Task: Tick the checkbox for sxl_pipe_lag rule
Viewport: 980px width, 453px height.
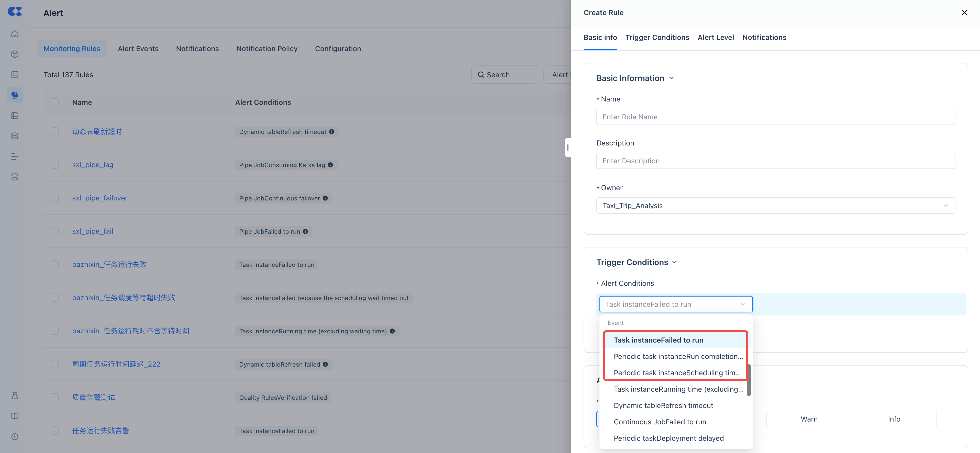Action: point(55,165)
